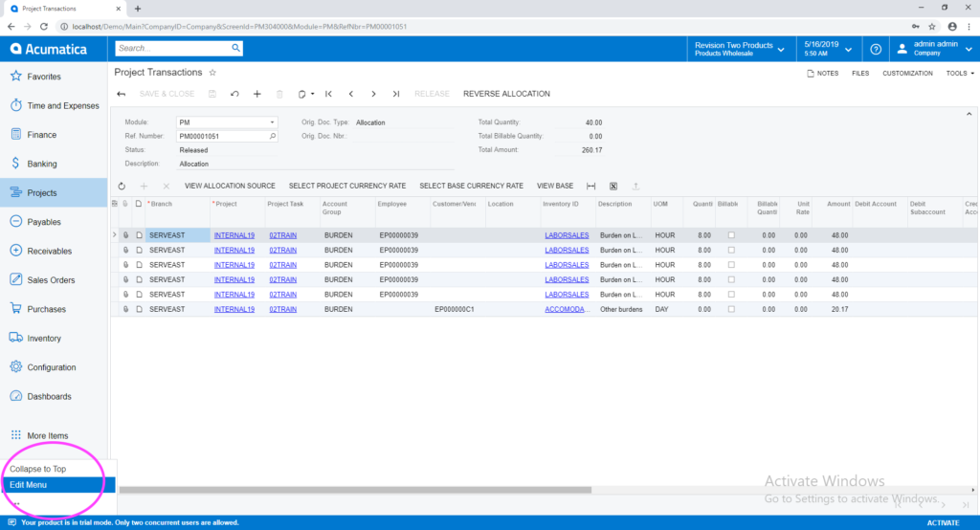
Task: Add Project Transactions to favorites star
Action: point(212,73)
